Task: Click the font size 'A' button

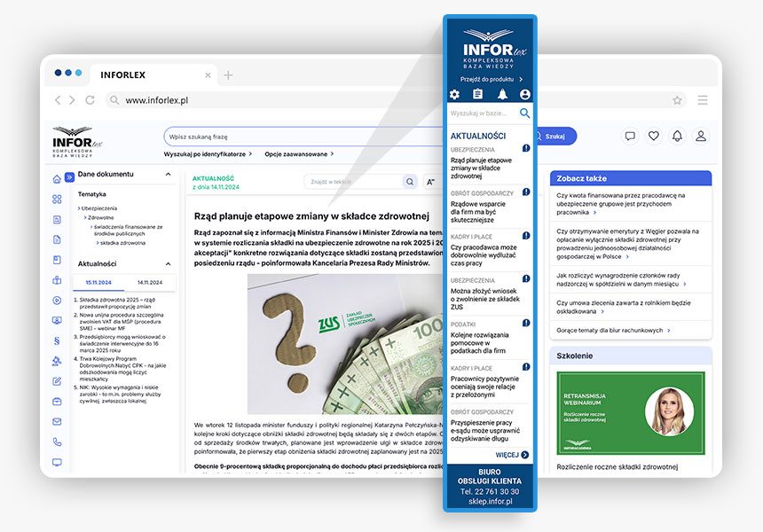Action: click(430, 182)
